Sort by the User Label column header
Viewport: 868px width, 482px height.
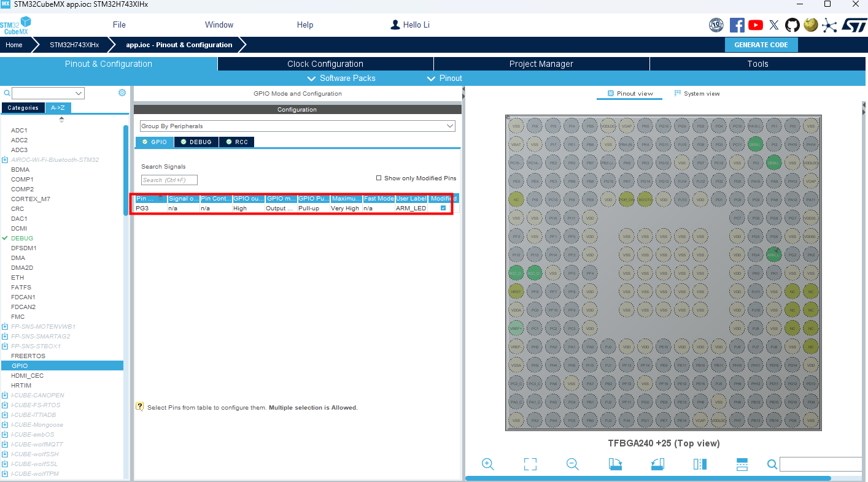pyautogui.click(x=411, y=199)
